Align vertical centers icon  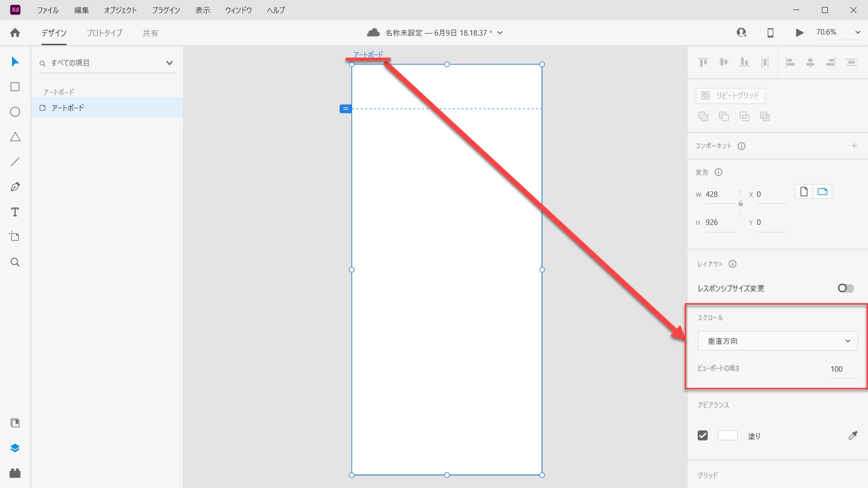click(x=724, y=62)
